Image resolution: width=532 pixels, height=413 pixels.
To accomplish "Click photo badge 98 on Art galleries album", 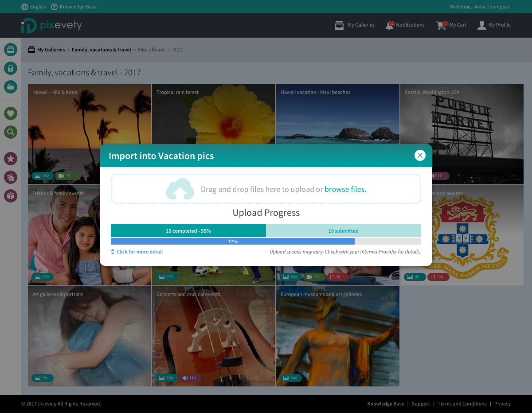I will 43,378.
